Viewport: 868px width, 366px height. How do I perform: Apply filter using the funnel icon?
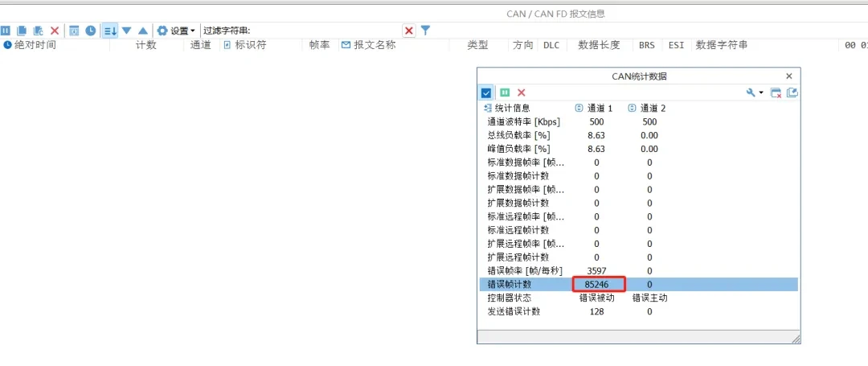tap(425, 31)
